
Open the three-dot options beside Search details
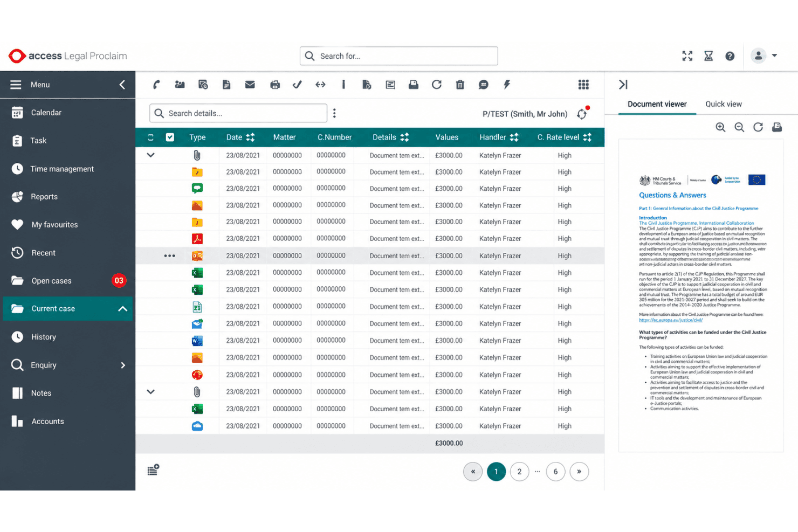334,113
